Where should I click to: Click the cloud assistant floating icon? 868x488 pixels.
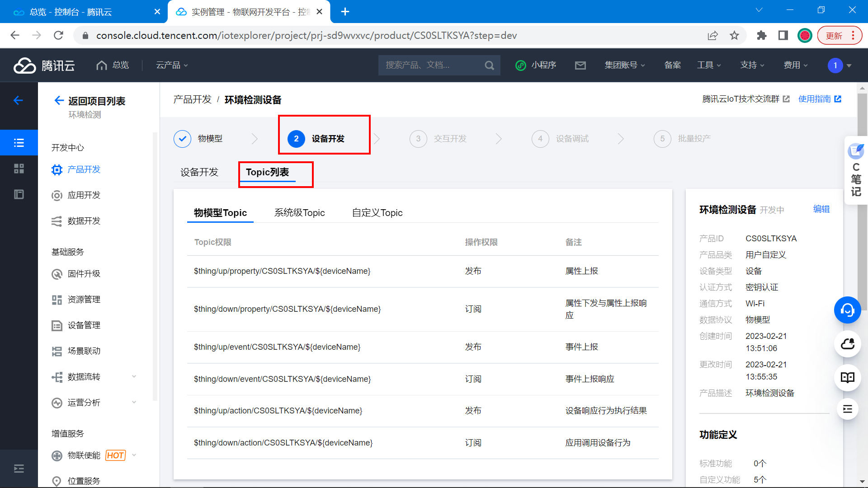pos(847,344)
